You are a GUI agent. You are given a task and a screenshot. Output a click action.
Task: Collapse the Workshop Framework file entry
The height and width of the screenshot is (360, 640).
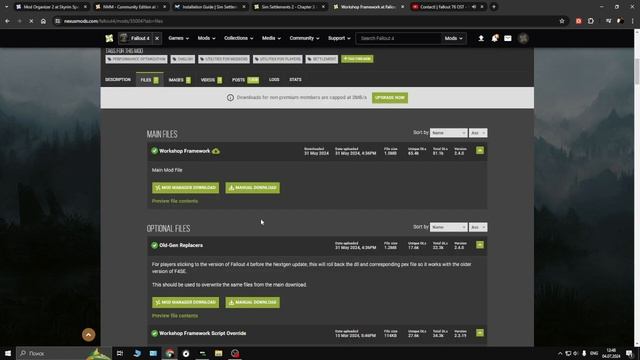pos(480,151)
